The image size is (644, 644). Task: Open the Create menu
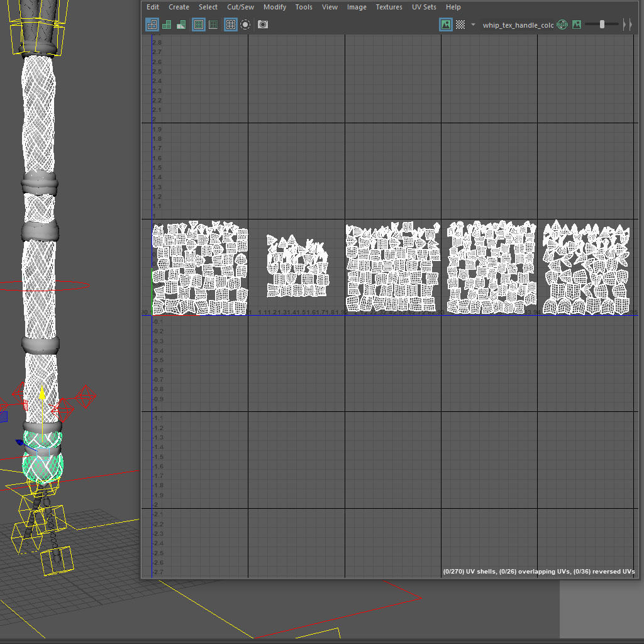click(x=179, y=7)
